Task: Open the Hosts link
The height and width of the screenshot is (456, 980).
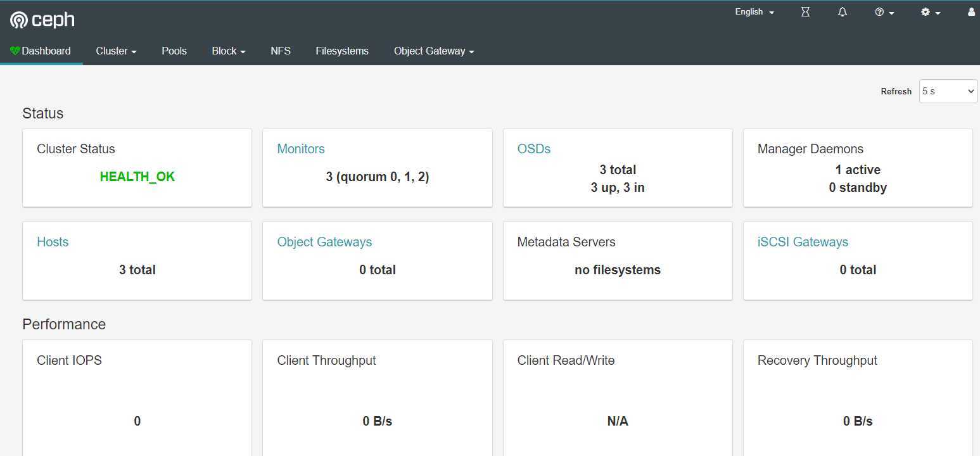Action: point(53,242)
